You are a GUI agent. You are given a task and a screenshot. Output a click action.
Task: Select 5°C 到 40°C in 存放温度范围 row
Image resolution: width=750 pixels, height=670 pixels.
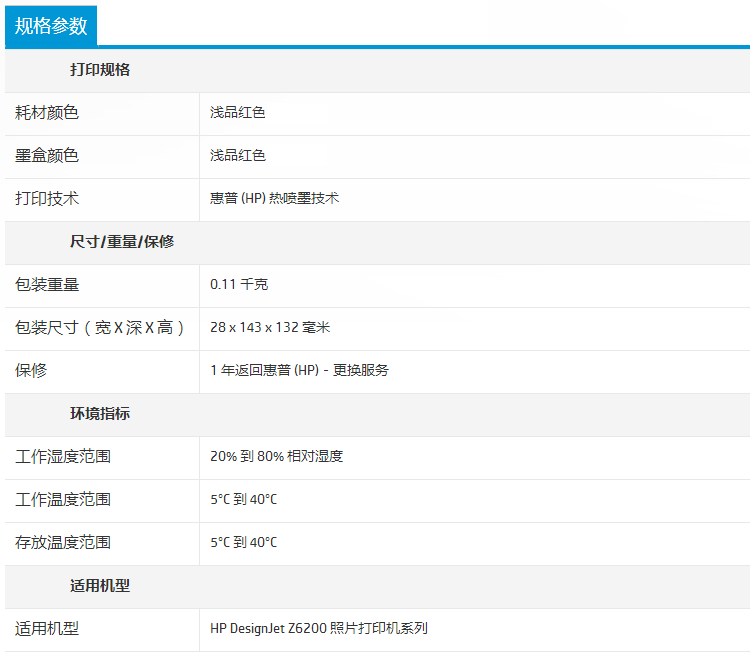point(243,543)
